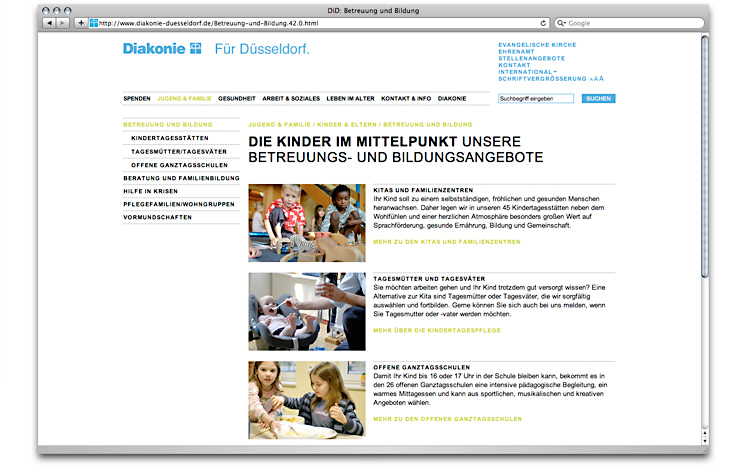Open the Gesundheit menu item

tap(237, 98)
